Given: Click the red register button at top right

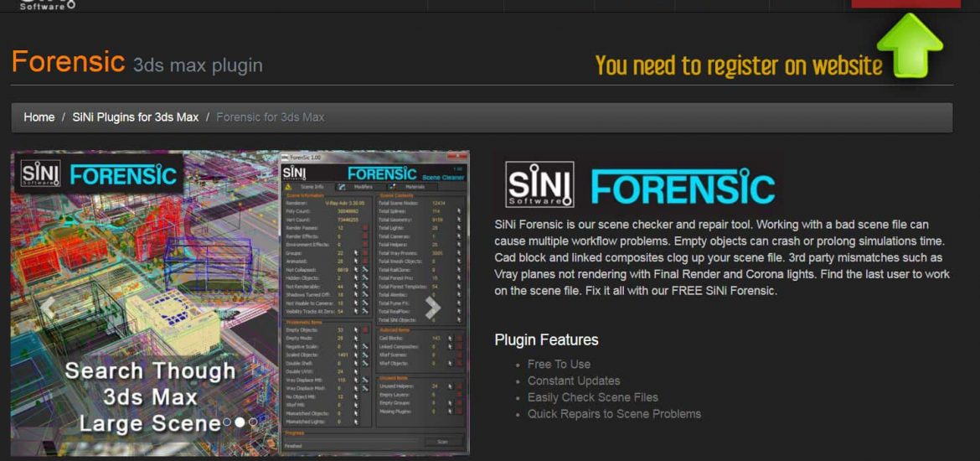Looking at the screenshot, I should (x=905, y=3).
